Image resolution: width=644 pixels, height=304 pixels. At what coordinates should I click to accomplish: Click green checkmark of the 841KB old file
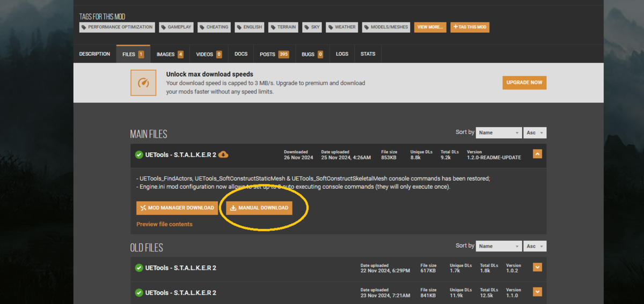tap(139, 293)
